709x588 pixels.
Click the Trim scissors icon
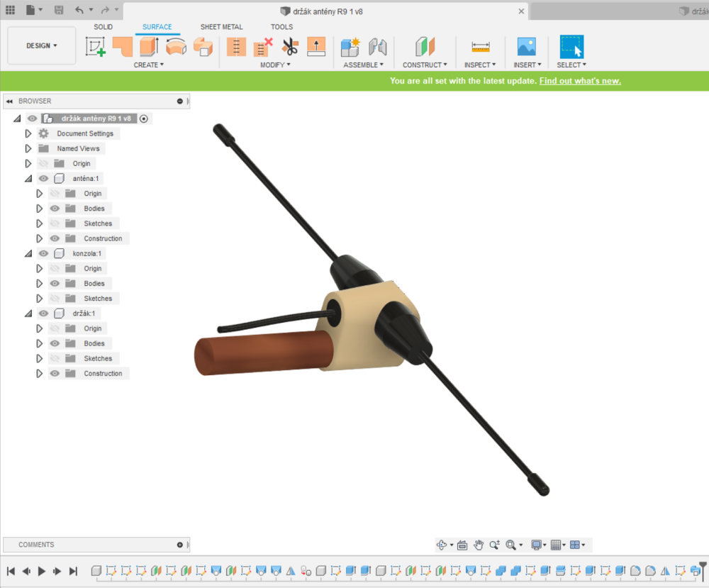[x=290, y=47]
